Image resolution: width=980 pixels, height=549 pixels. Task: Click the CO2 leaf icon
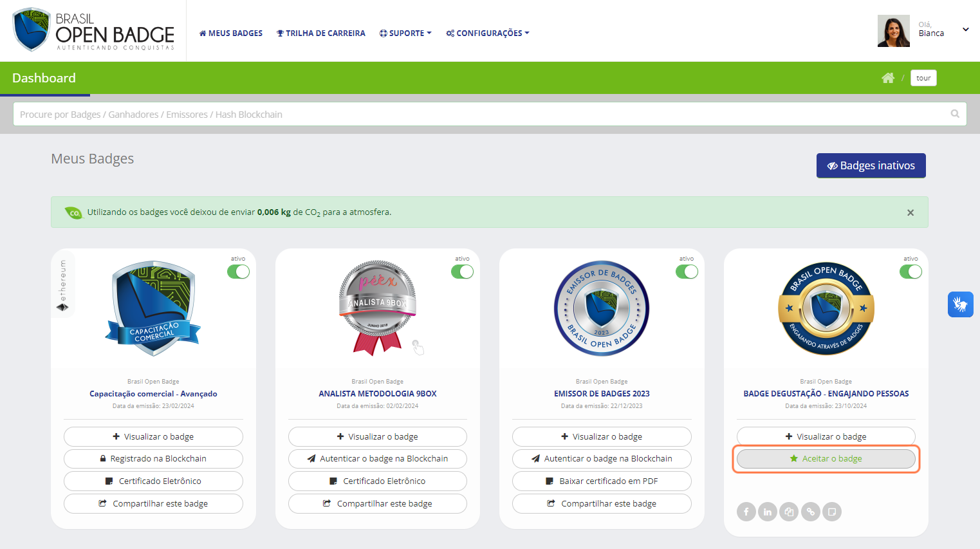73,212
